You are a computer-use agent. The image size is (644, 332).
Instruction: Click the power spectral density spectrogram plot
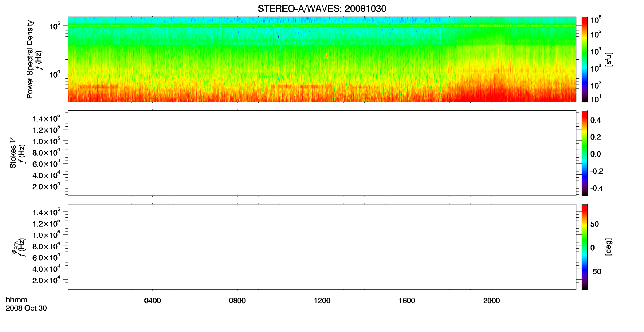point(322,59)
